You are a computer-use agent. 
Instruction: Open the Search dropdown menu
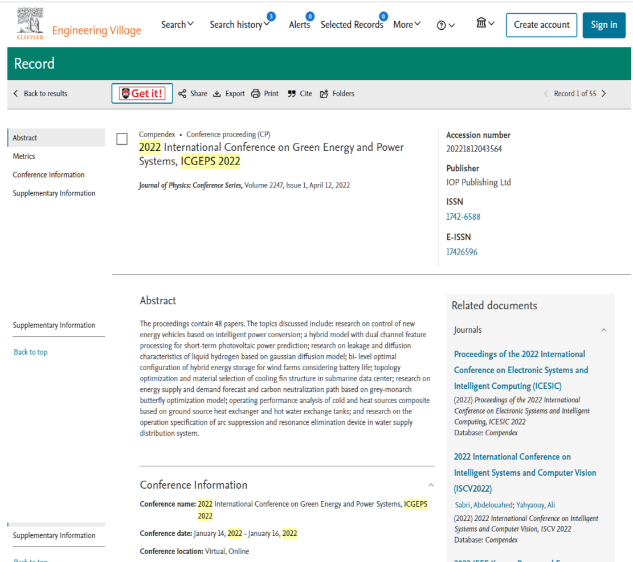tap(177, 25)
